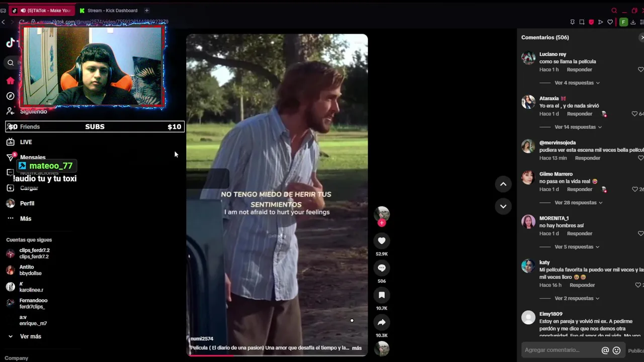The height and width of the screenshot is (362, 644).
Task: Click Responder under Giime Marrero's comment
Action: coord(579,190)
